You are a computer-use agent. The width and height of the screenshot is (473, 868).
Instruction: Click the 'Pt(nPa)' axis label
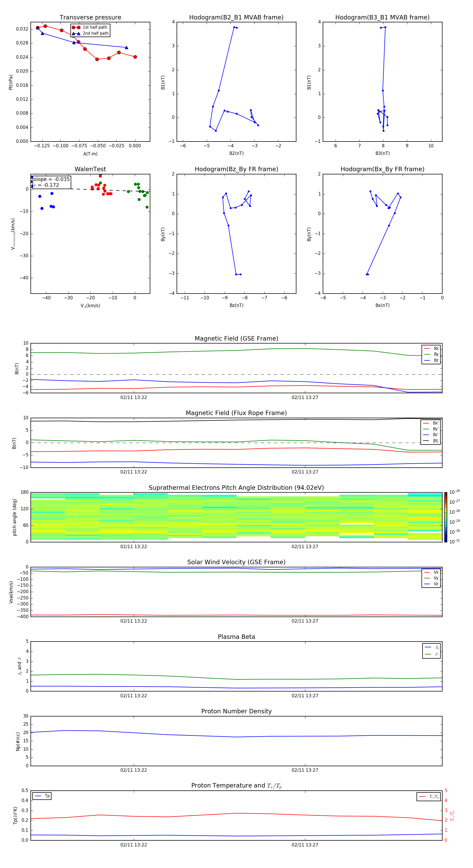[11, 82]
